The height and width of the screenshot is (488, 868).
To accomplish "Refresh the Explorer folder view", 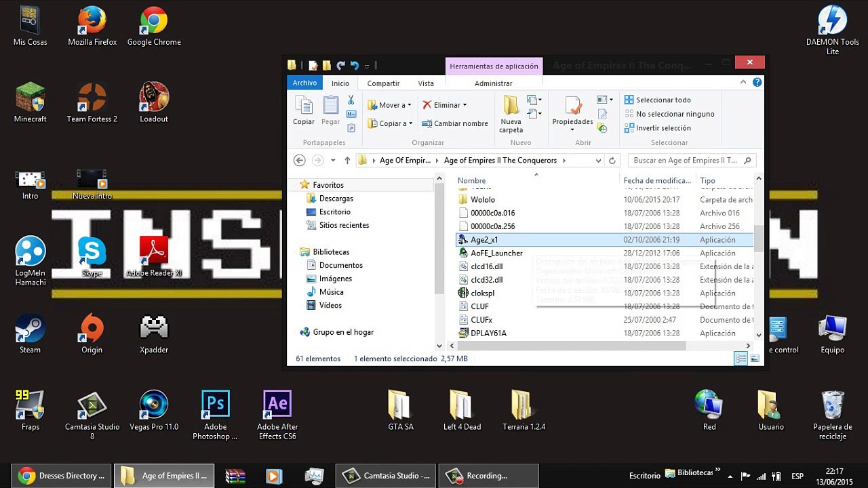I will coord(612,161).
